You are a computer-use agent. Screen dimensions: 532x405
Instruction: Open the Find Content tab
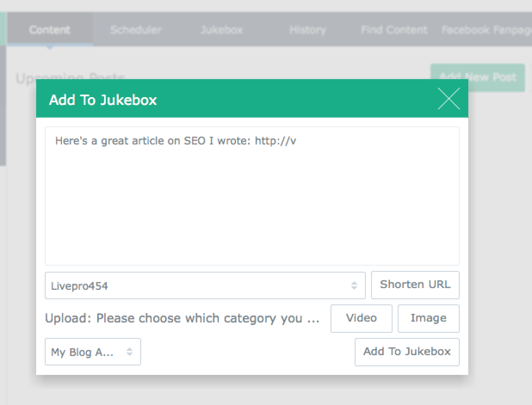[394, 30]
